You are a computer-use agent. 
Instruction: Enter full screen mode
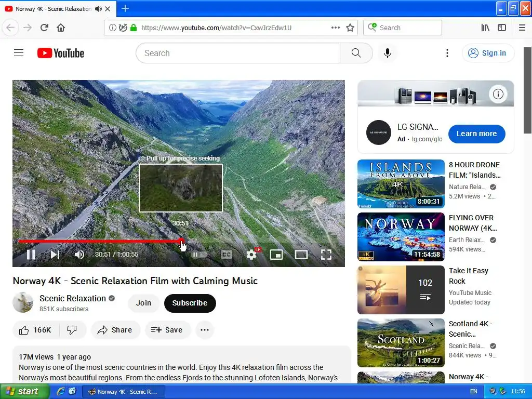pos(326,255)
